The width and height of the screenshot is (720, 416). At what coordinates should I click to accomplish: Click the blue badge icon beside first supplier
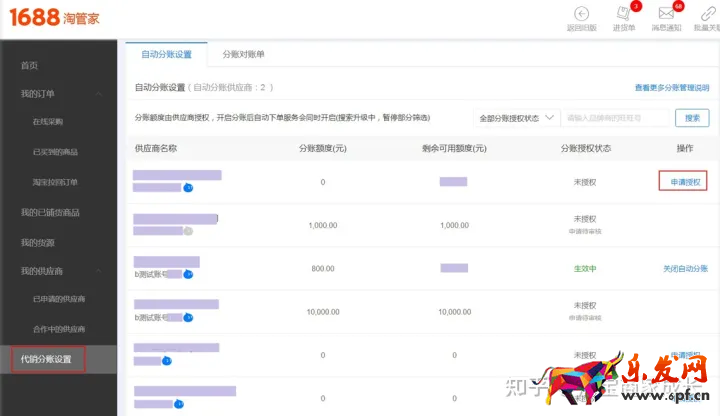(x=187, y=187)
